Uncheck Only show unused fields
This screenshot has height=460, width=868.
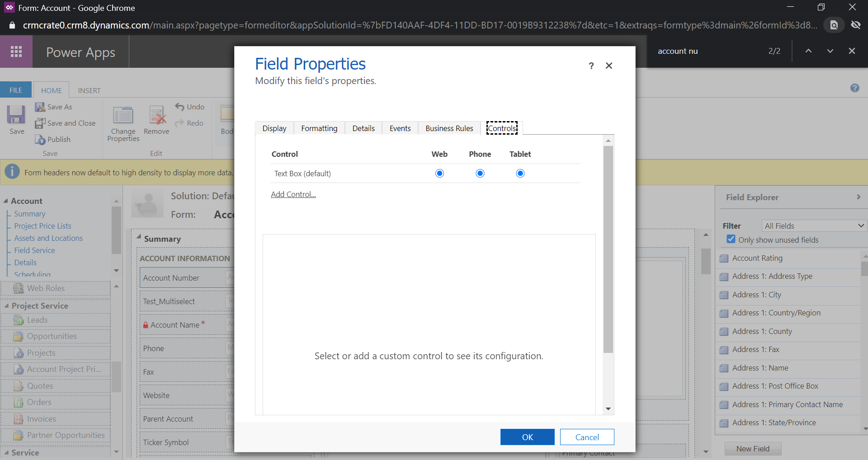[x=731, y=239]
